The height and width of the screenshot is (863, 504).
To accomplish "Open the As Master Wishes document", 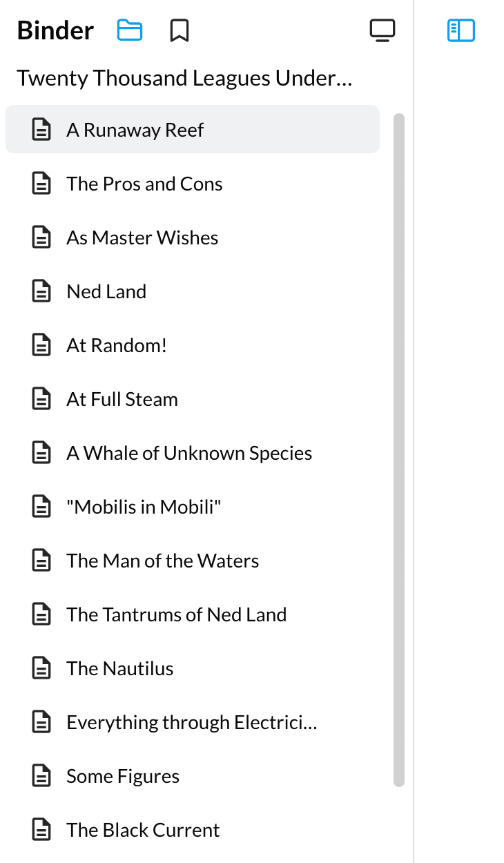I will 142,237.
